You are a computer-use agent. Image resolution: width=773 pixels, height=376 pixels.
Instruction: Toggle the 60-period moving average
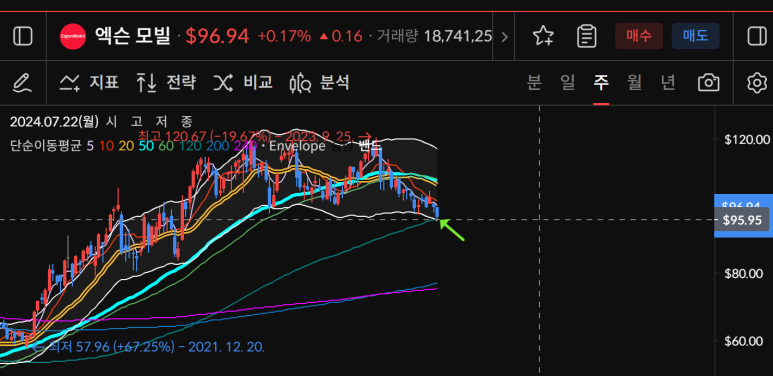point(166,146)
